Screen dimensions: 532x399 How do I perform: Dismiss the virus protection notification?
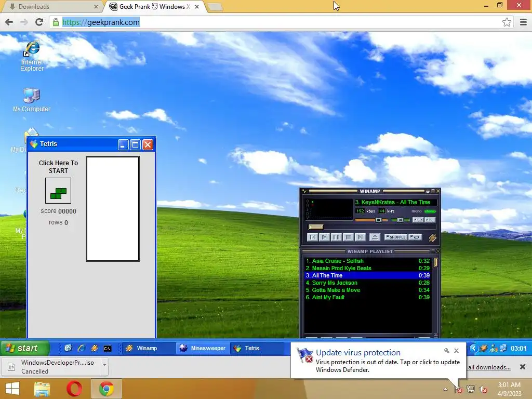pos(456,351)
